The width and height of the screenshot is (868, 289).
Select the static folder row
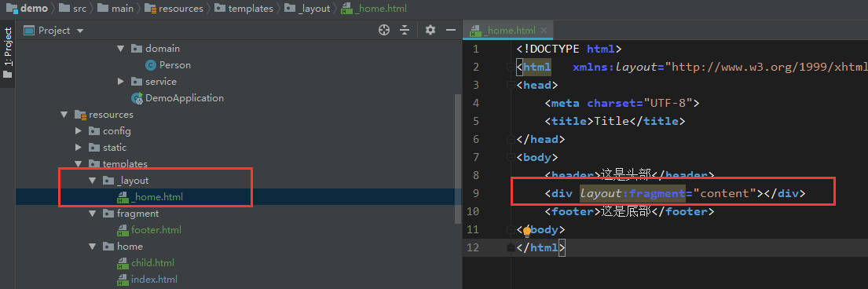115,148
